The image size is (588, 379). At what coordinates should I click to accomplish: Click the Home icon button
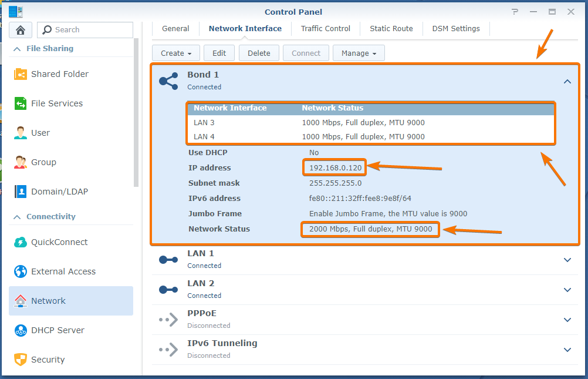(21, 30)
